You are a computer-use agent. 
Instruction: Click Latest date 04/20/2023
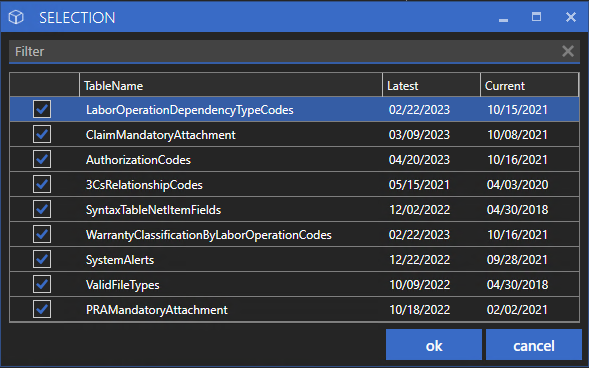pyautogui.click(x=419, y=160)
